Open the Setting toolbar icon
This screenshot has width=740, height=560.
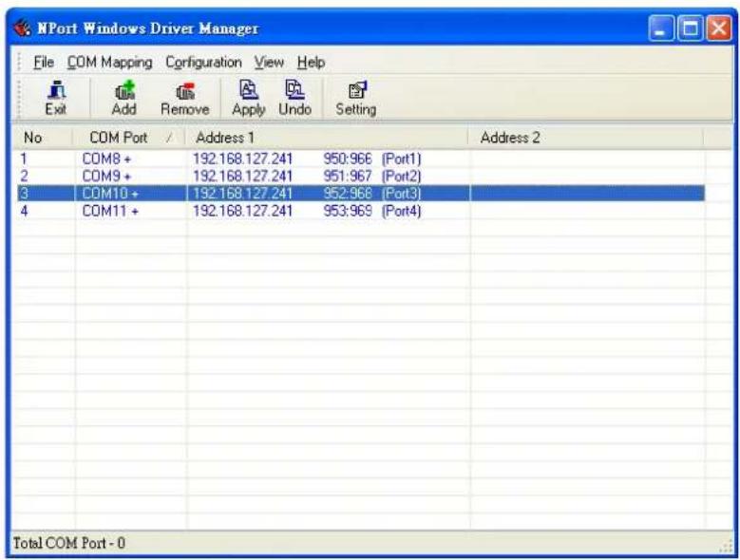pyautogui.click(x=356, y=99)
